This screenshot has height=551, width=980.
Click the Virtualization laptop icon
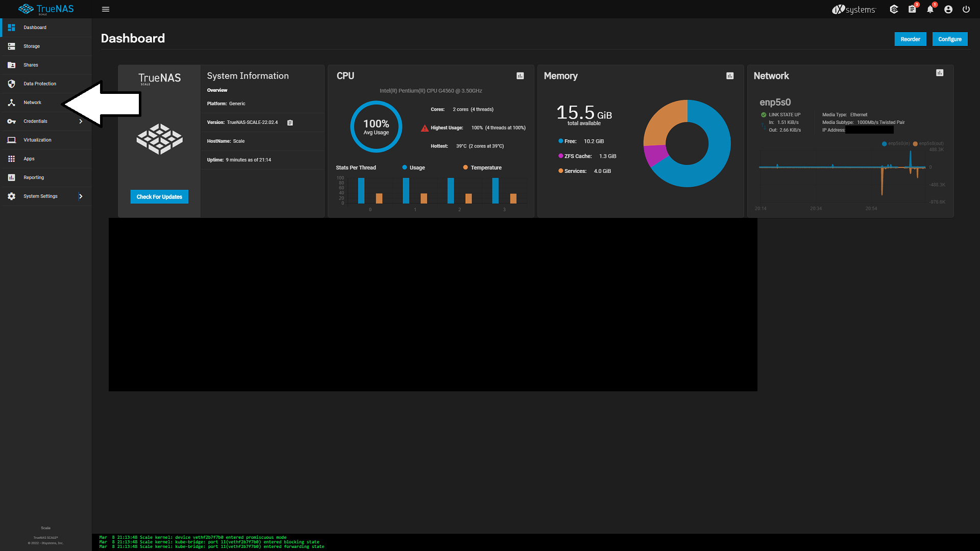pos(11,140)
